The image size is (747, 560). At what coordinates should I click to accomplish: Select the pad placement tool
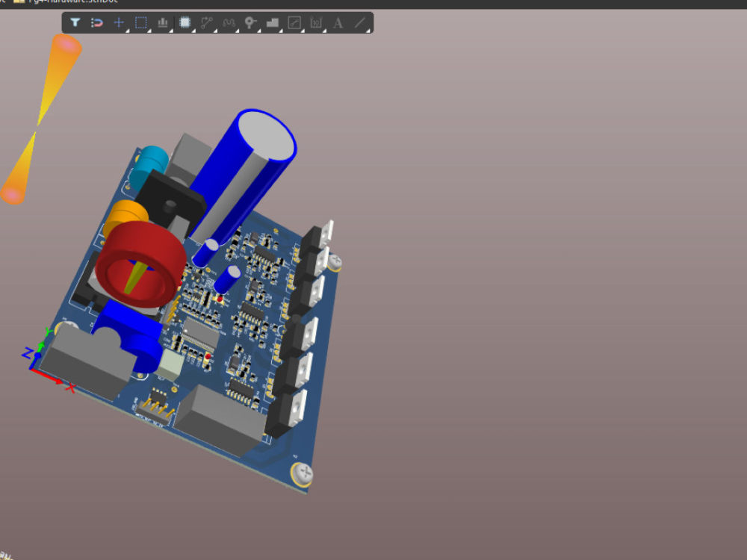click(x=161, y=22)
